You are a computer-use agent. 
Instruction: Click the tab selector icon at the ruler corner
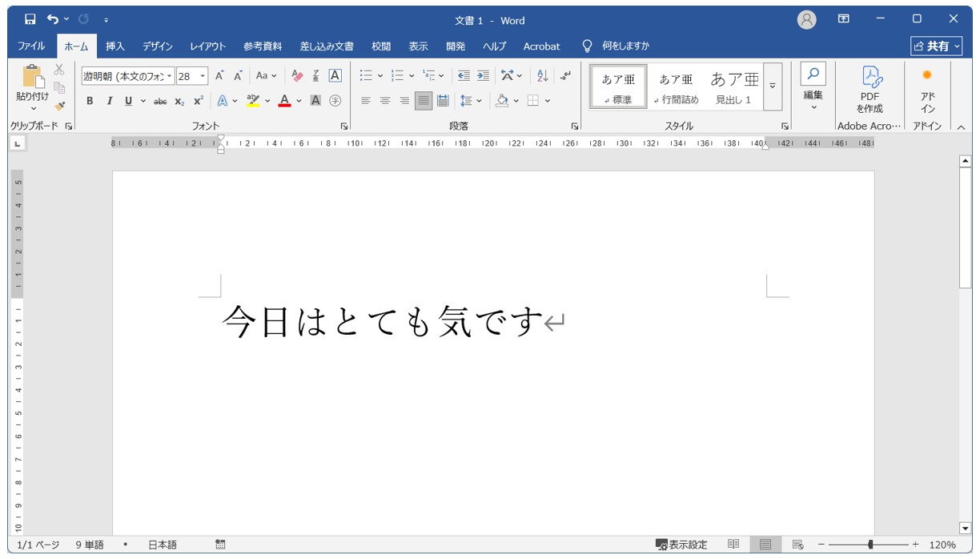click(17, 144)
